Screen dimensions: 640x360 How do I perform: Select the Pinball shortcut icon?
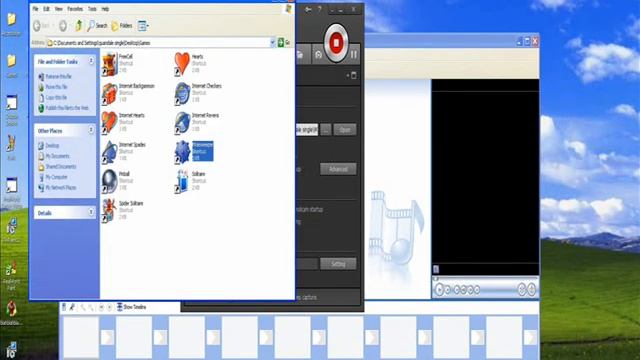coord(109,182)
